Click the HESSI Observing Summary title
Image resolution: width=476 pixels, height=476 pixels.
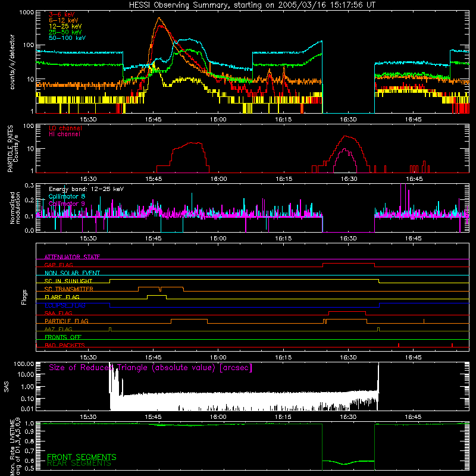tap(252, 5)
